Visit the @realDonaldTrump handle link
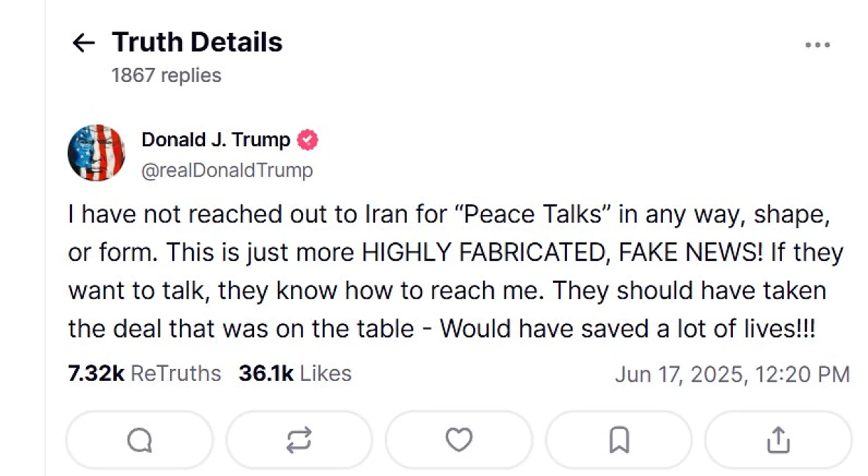Viewport: 868px width, 476px height. pyautogui.click(x=227, y=170)
